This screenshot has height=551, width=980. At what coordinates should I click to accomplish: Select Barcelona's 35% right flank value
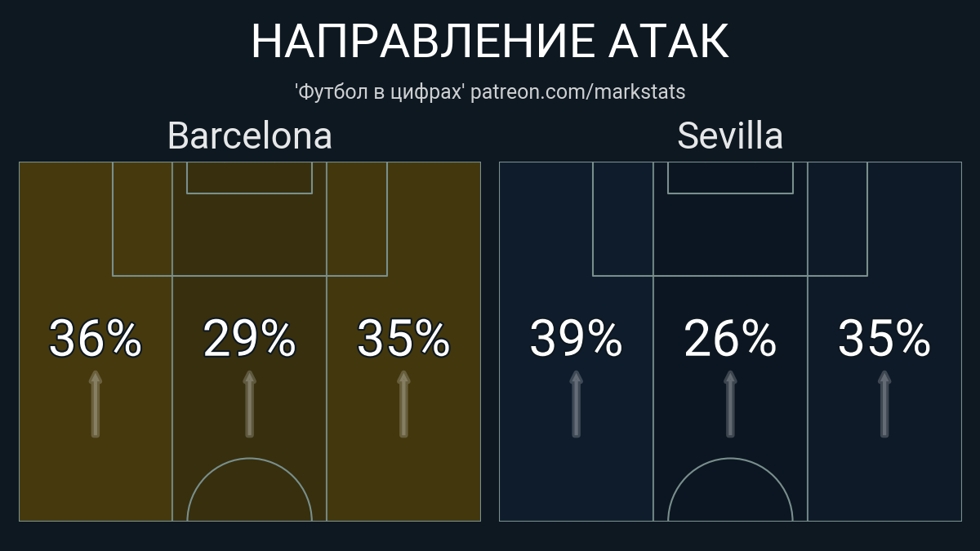click(403, 339)
